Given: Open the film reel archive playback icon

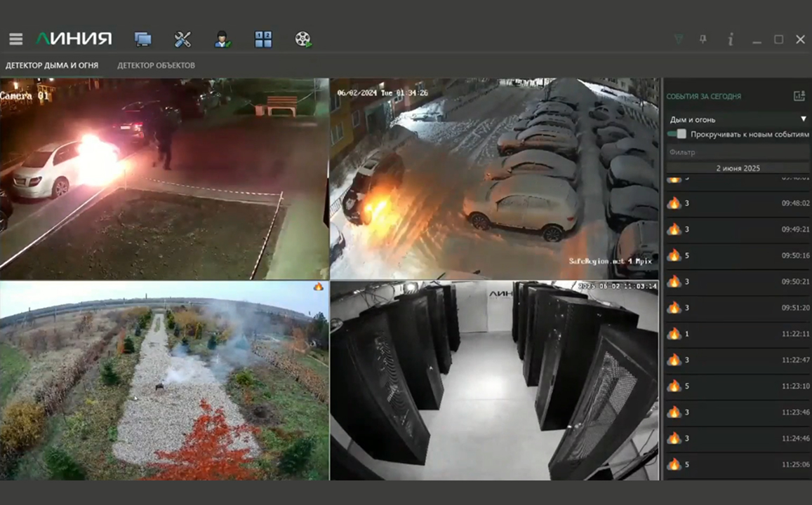Looking at the screenshot, I should pos(303,39).
